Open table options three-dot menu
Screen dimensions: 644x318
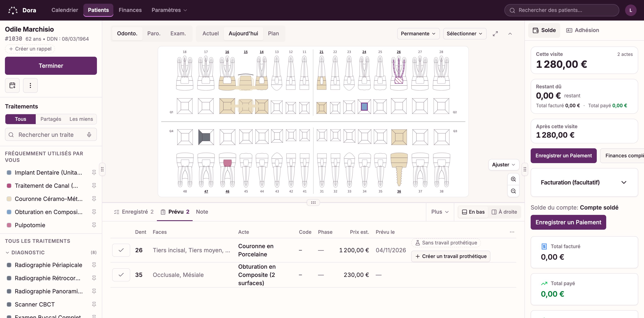coord(512,232)
